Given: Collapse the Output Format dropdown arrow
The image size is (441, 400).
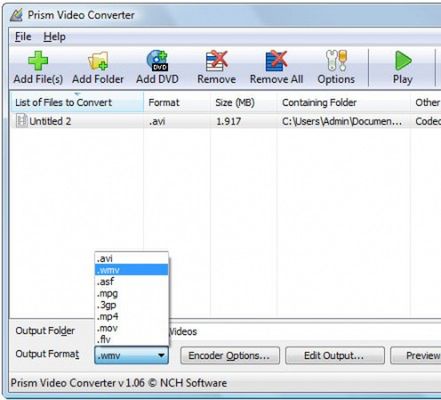Looking at the screenshot, I should click(x=161, y=355).
